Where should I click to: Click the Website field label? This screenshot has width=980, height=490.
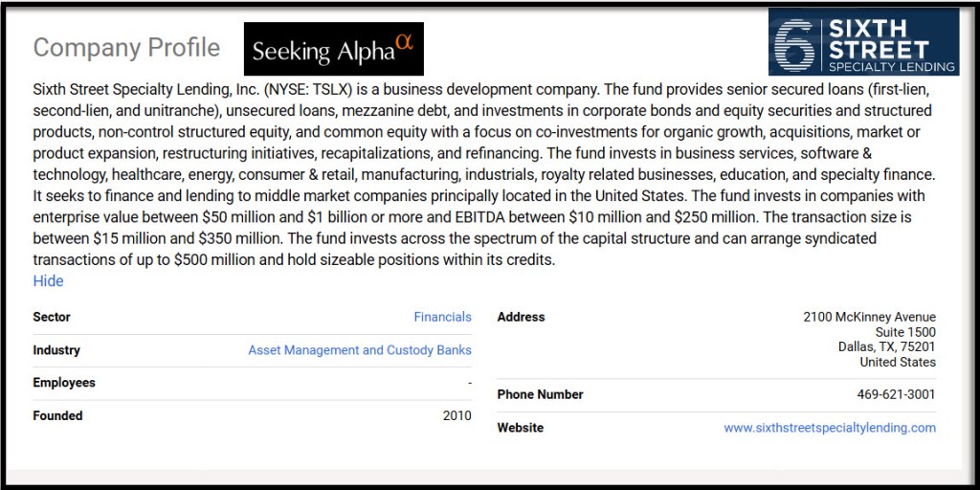520,428
